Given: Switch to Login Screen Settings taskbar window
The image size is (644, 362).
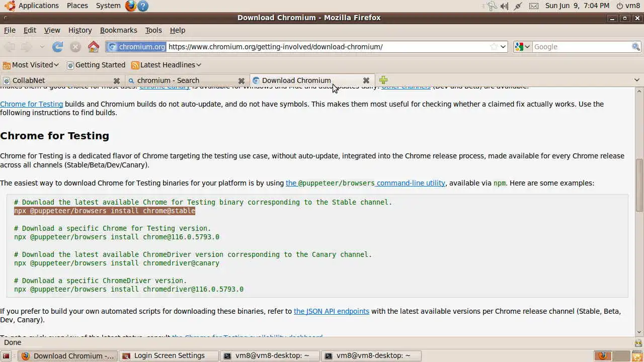Looking at the screenshot, I should [x=169, y=356].
